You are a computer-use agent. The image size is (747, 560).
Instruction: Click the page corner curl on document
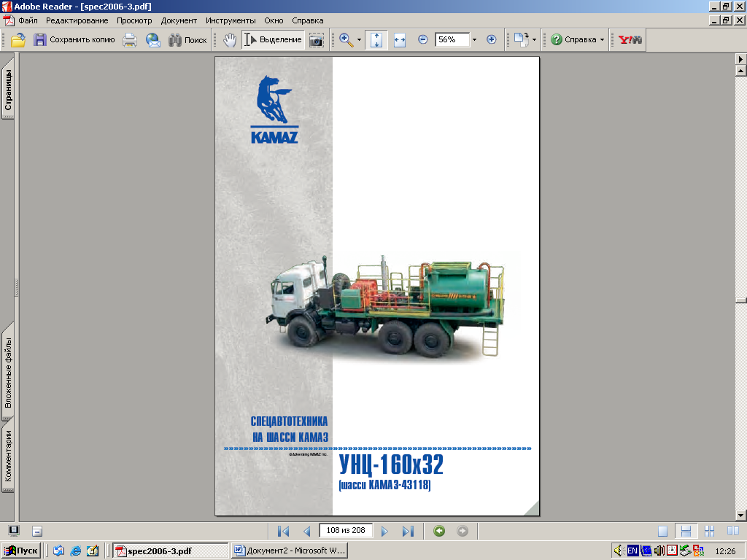pos(533,508)
